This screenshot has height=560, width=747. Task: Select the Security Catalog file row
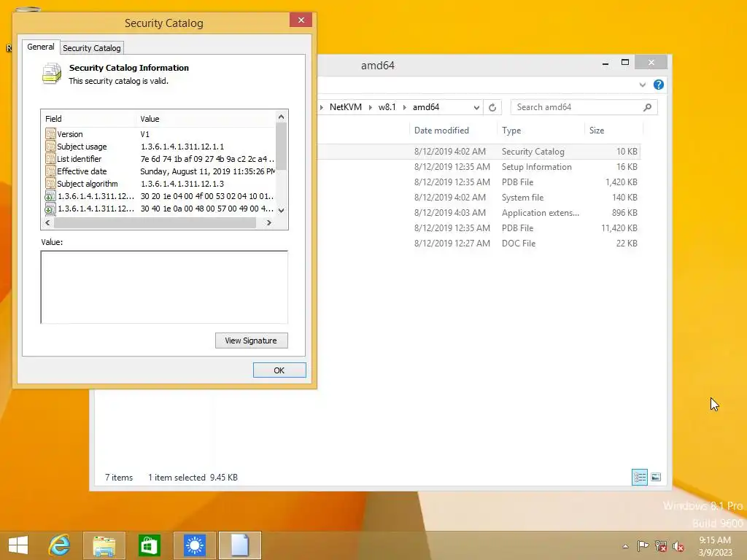pyautogui.click(x=479, y=152)
